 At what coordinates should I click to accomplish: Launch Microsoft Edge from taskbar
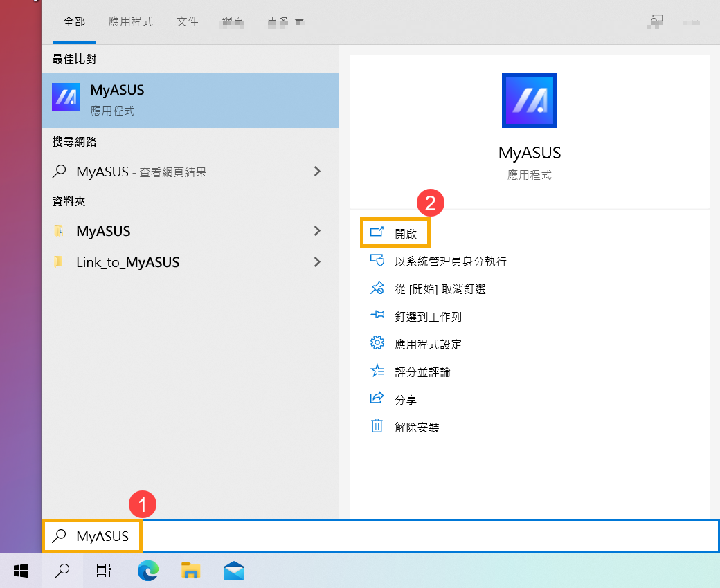148,571
